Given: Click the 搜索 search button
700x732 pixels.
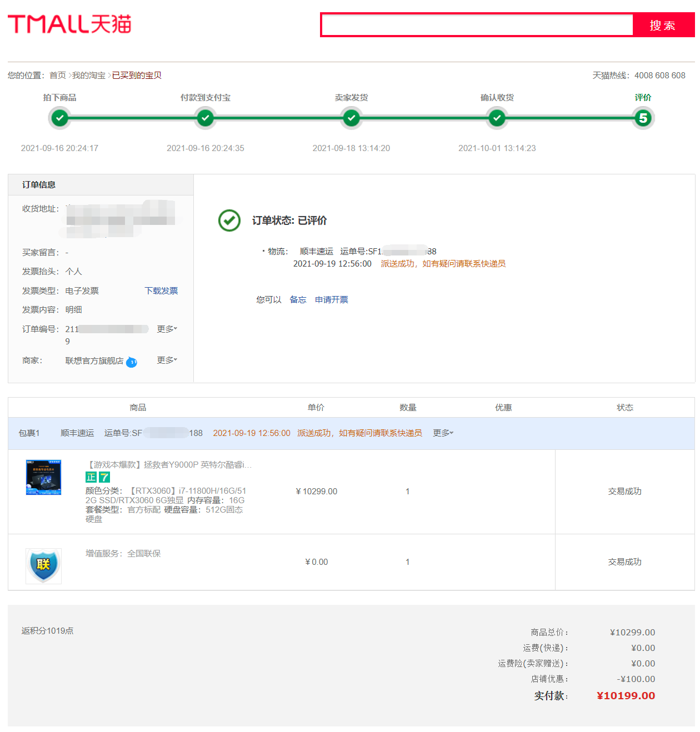Looking at the screenshot, I should tap(663, 25).
